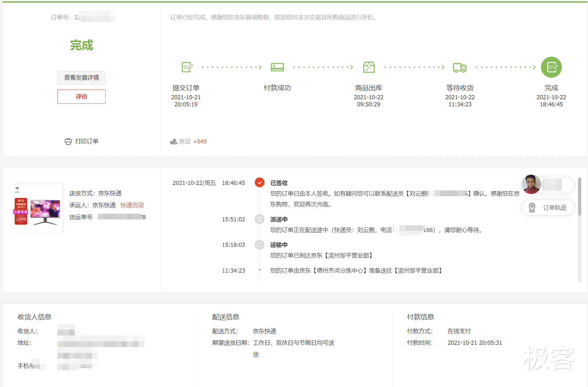This screenshot has width=588, height=387.
Task: Open the 订单轨迹 tracking panel
Action: click(554, 208)
